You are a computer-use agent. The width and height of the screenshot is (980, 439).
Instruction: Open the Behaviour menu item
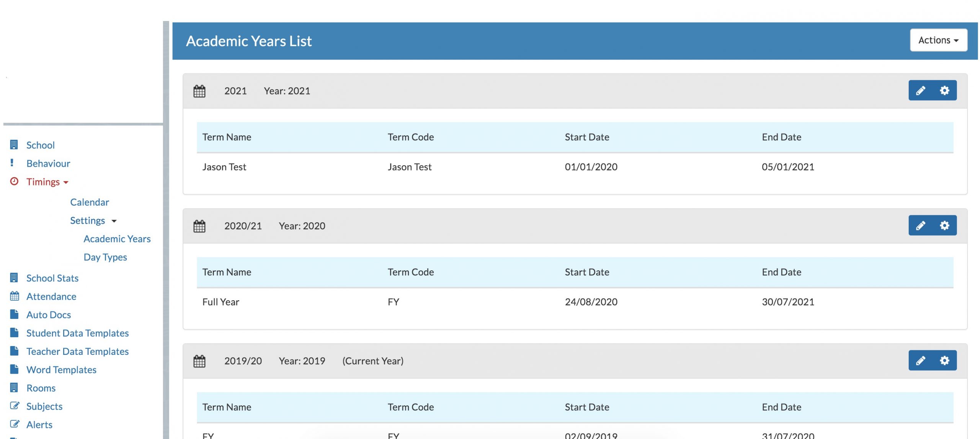point(48,163)
